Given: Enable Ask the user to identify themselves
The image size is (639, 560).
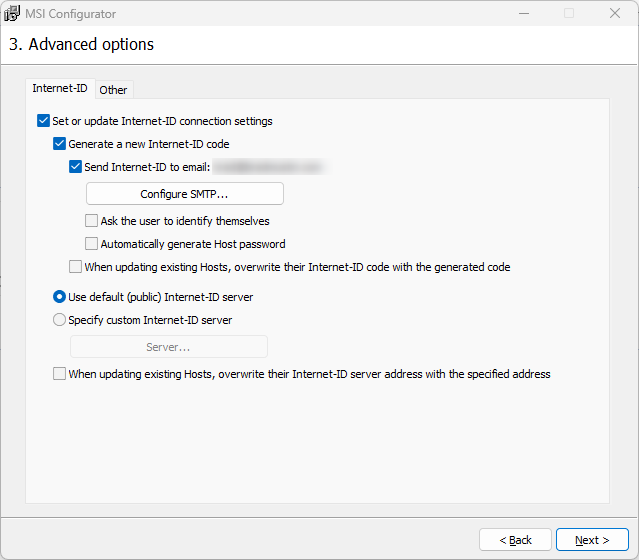Looking at the screenshot, I should 92,221.
